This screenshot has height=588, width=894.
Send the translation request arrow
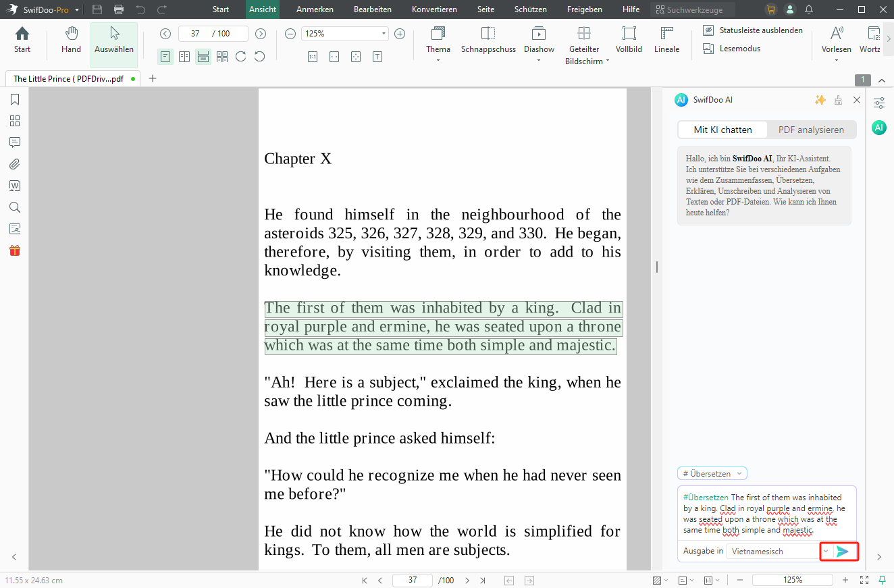coord(843,552)
